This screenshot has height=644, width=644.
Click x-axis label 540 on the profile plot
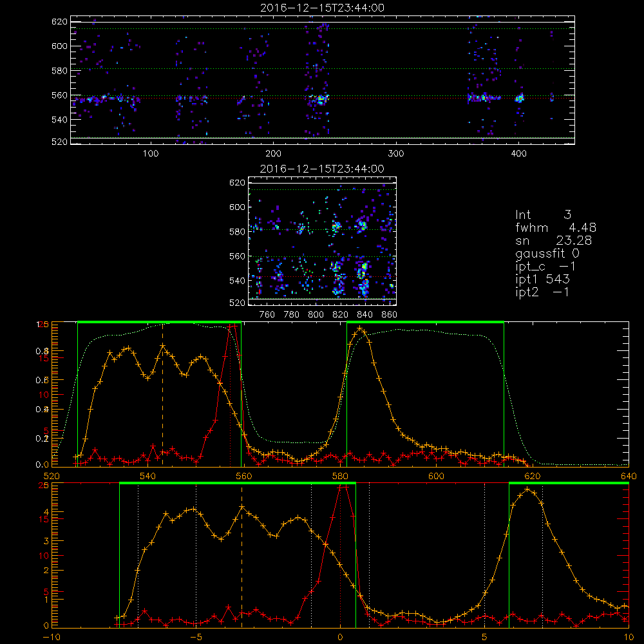(148, 476)
